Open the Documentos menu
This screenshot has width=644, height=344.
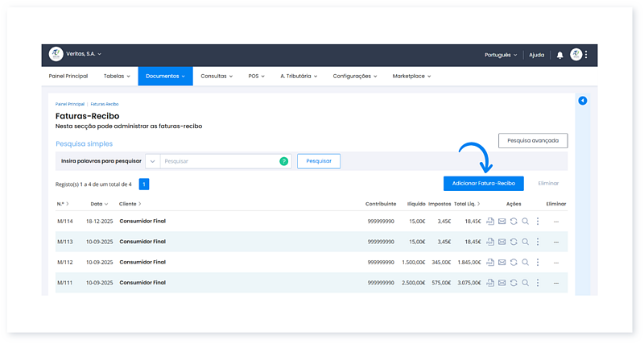165,76
